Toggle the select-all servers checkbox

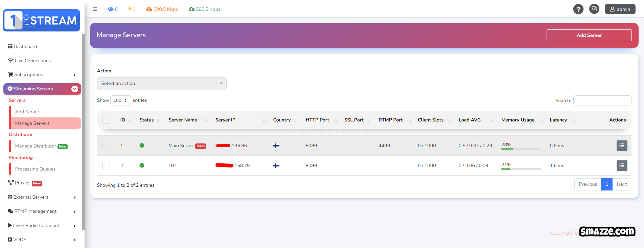tap(106, 120)
